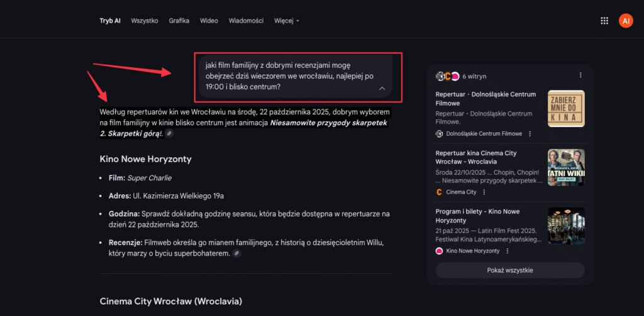Switch to the "Wszystko" tab
Image resolution: width=644 pixels, height=316 pixels.
[x=145, y=21]
